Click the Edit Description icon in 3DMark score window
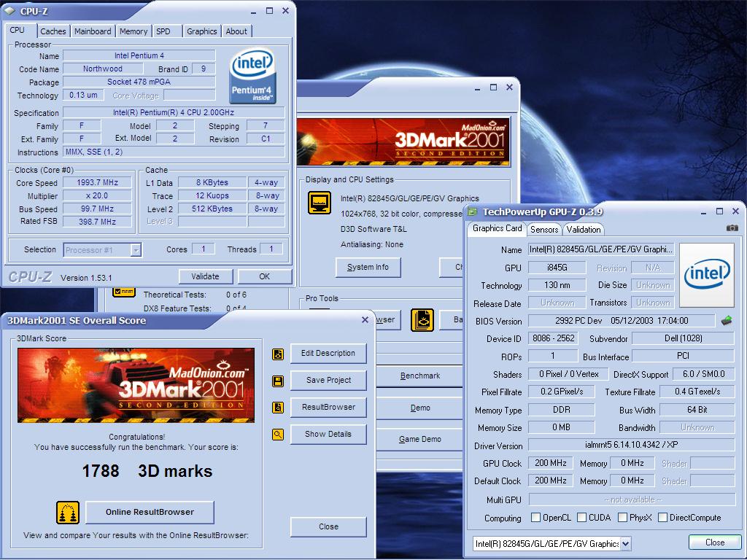 pyautogui.click(x=278, y=354)
